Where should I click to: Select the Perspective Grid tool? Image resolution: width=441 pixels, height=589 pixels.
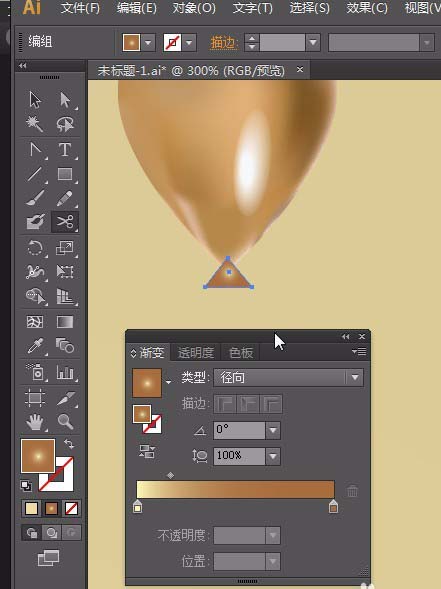[x=65, y=296]
